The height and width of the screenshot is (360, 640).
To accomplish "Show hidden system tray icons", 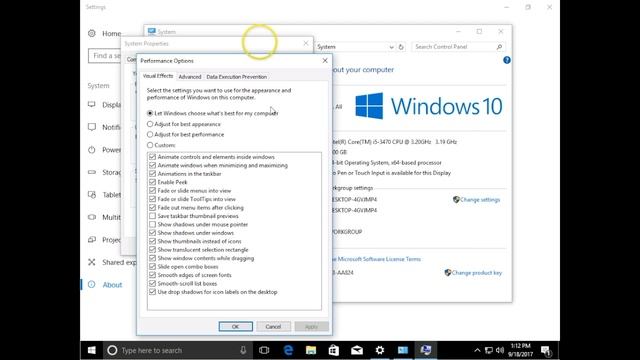I will 477,350.
